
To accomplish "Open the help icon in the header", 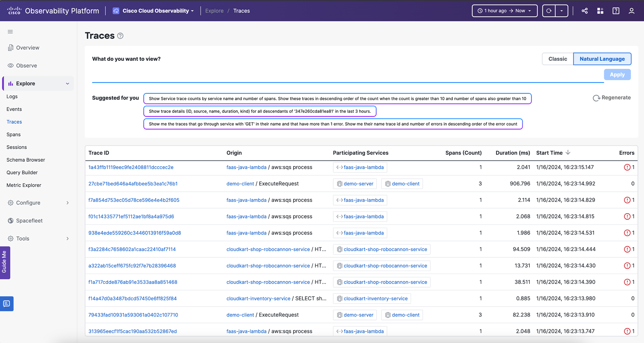I will (616, 11).
